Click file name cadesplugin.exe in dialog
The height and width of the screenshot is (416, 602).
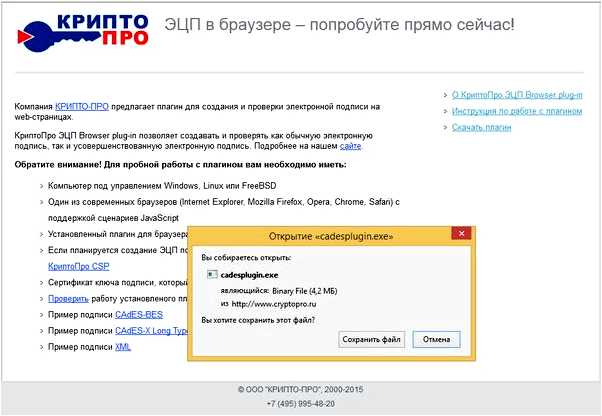pos(249,275)
